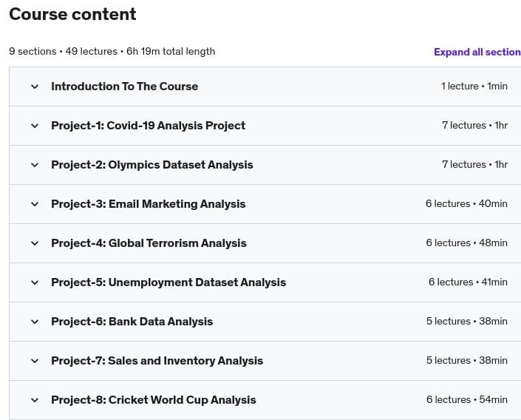Click the '1 lecture • 1min' duration text

[474, 87]
